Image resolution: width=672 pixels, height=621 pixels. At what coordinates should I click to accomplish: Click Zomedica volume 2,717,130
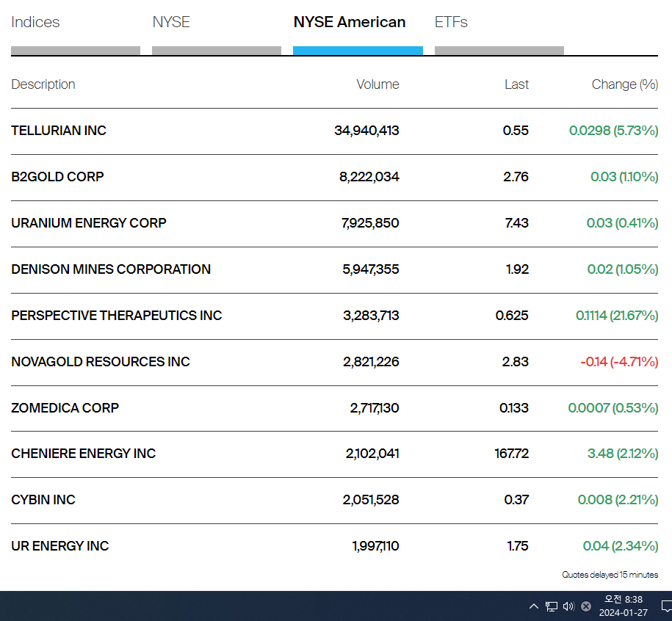coord(375,408)
